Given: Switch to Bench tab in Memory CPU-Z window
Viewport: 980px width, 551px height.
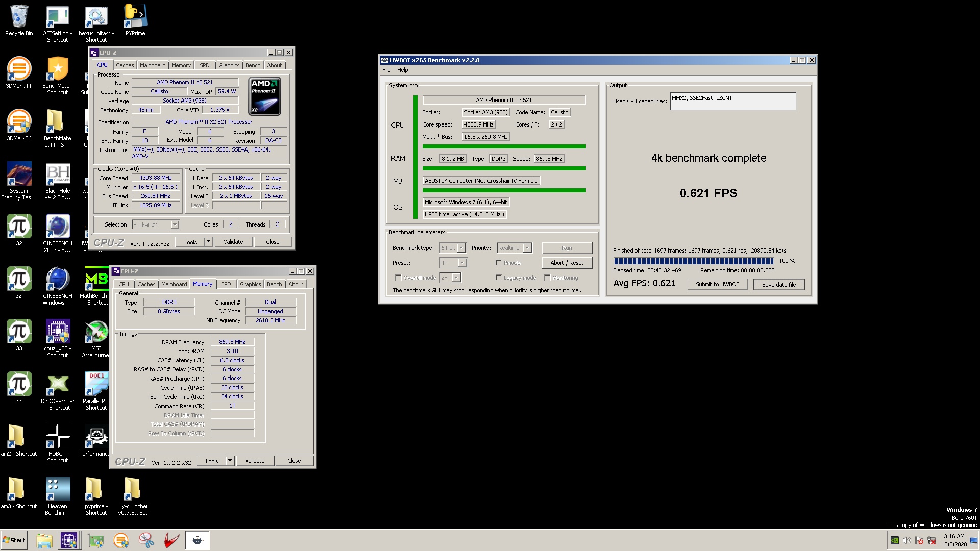Looking at the screenshot, I should point(274,284).
